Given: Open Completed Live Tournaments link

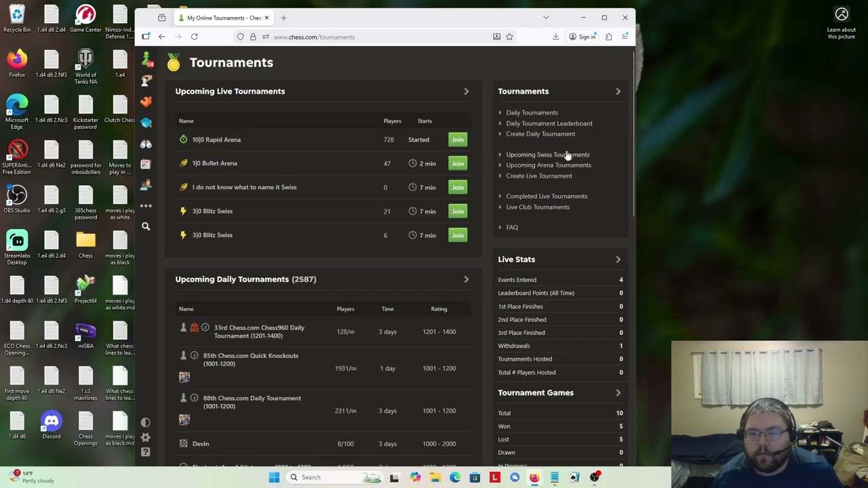Looking at the screenshot, I should click(547, 196).
